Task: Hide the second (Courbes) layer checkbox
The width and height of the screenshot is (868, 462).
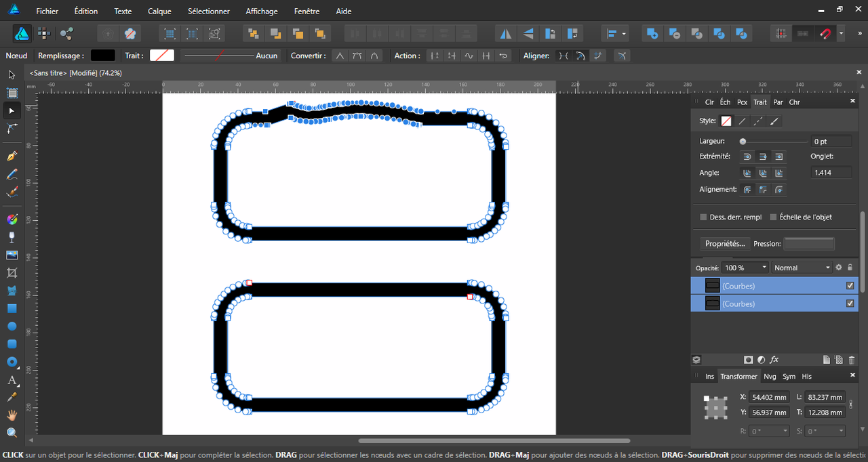Action: (x=850, y=303)
